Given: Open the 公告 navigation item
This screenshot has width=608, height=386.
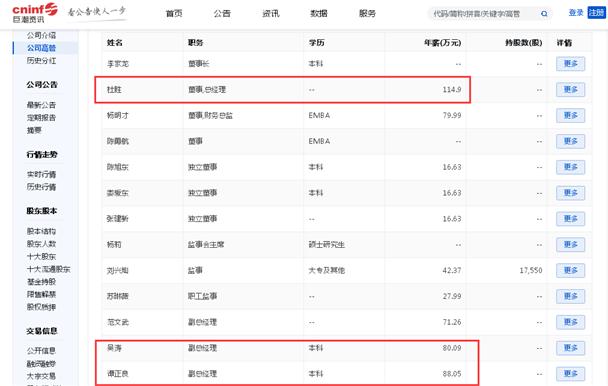Looking at the screenshot, I should click(x=222, y=13).
